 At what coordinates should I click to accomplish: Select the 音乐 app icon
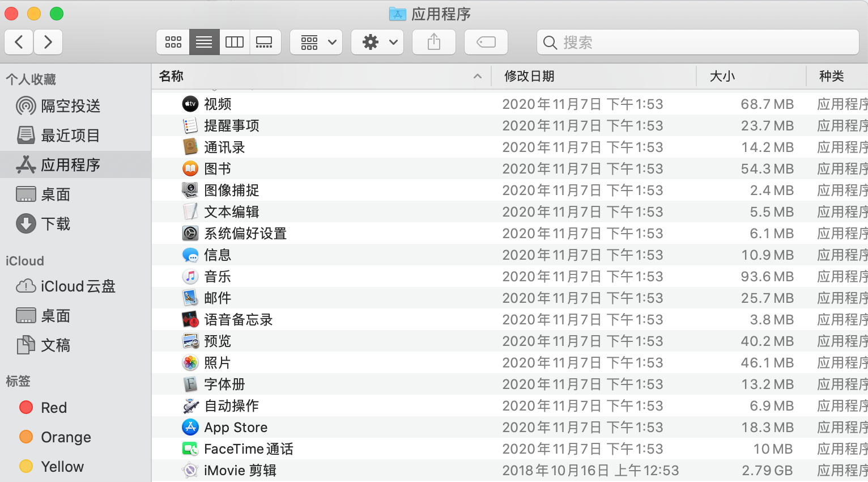[190, 276]
